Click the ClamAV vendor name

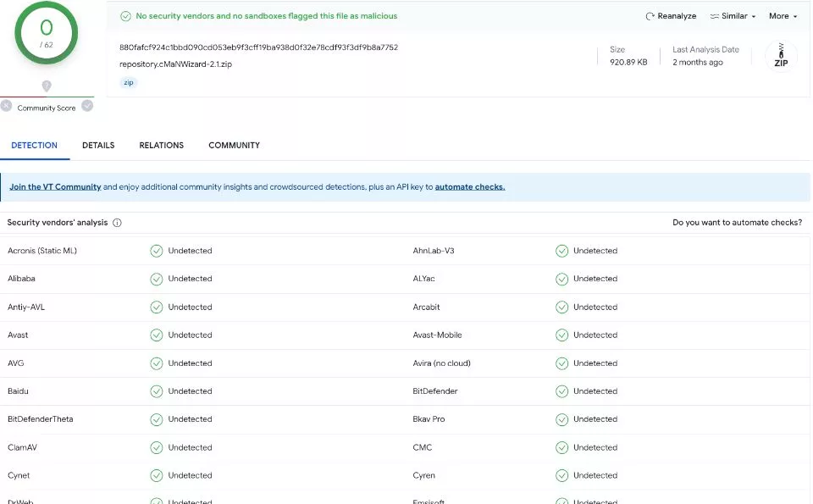22,447
